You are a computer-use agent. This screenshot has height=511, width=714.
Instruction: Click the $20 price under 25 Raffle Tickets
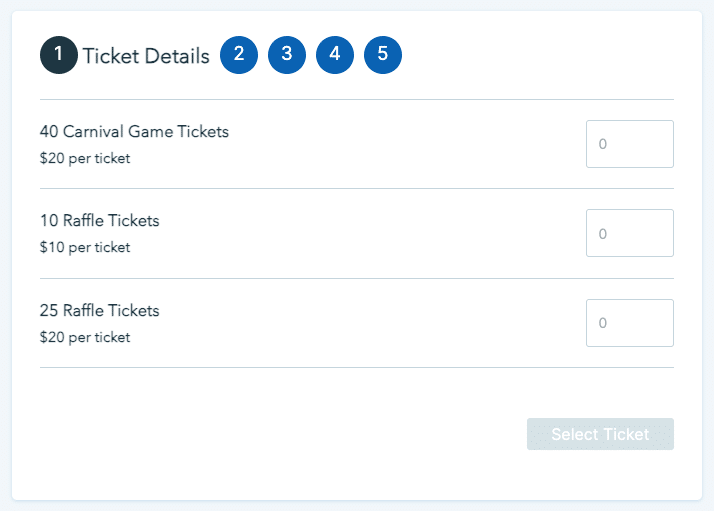(x=85, y=337)
